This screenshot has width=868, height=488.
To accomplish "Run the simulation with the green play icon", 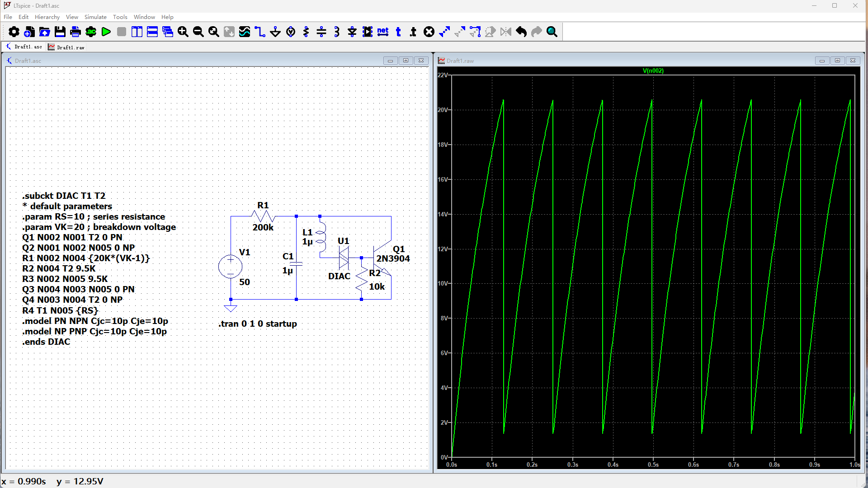I will tap(106, 32).
